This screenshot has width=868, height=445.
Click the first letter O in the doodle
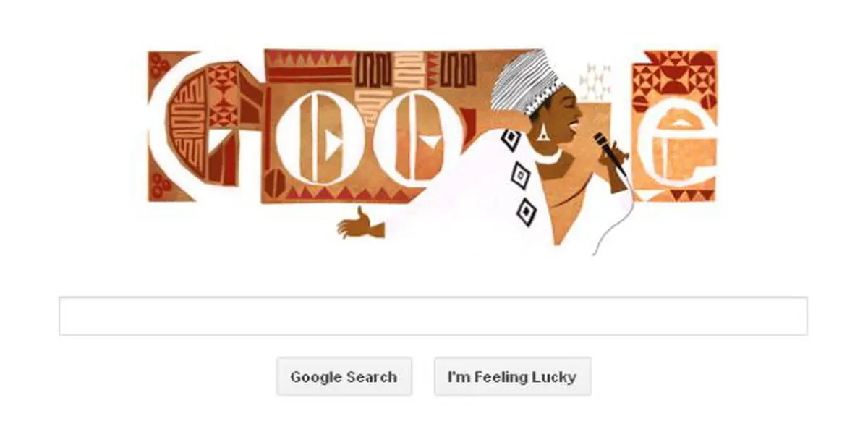[x=318, y=137]
